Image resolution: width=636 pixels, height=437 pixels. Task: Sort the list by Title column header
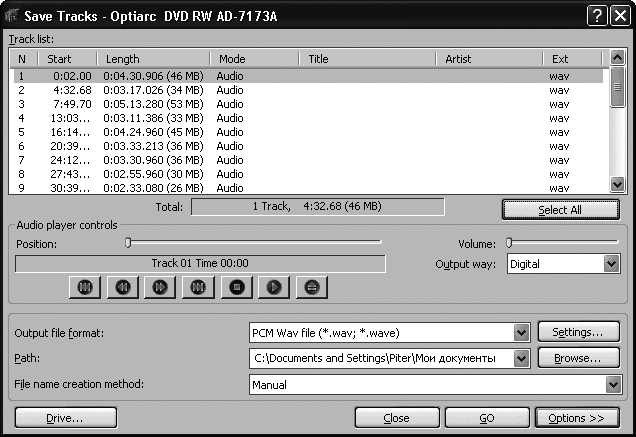(370, 59)
